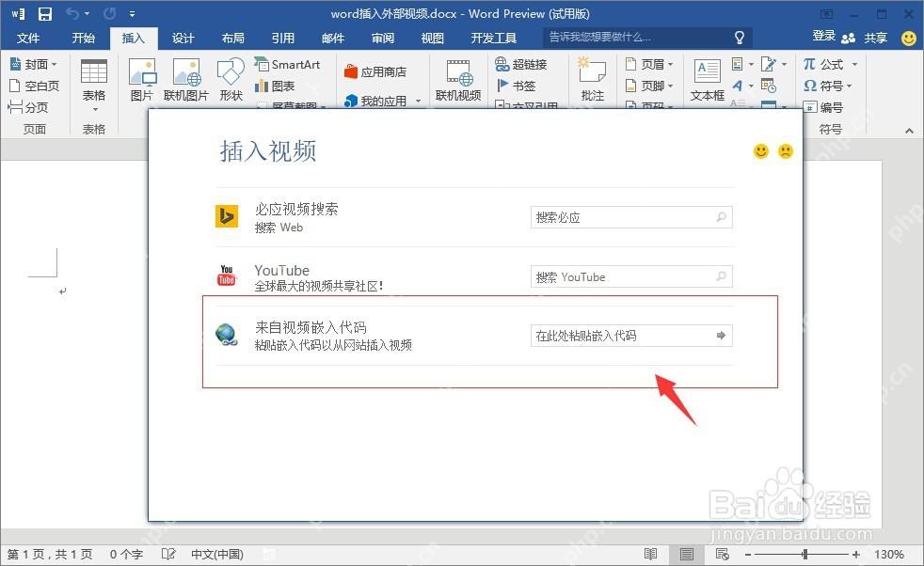Click the smiley feedback icon in dialog

pyautogui.click(x=761, y=151)
